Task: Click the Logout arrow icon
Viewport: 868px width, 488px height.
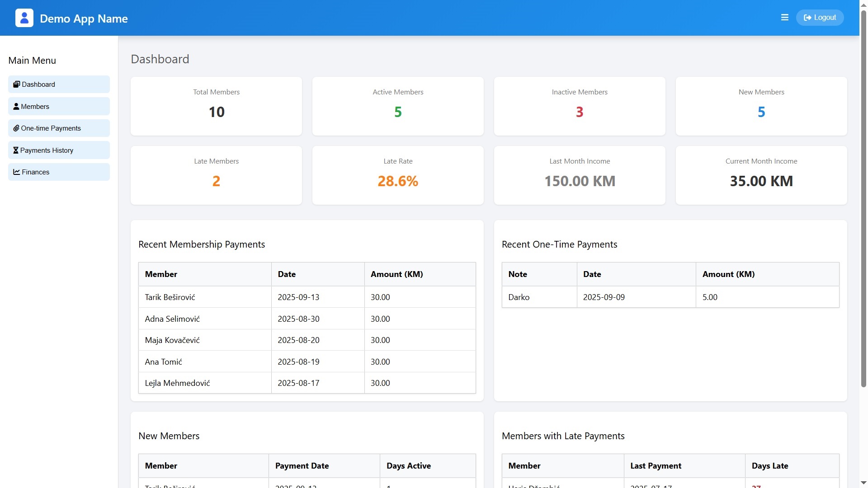Action: pos(807,18)
